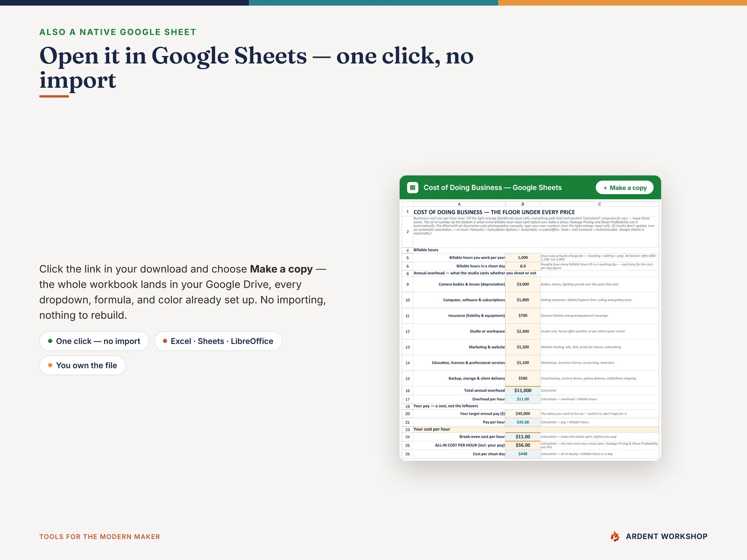
Task: Click 'Education, licenses & professional services' label
Action: click(x=468, y=363)
